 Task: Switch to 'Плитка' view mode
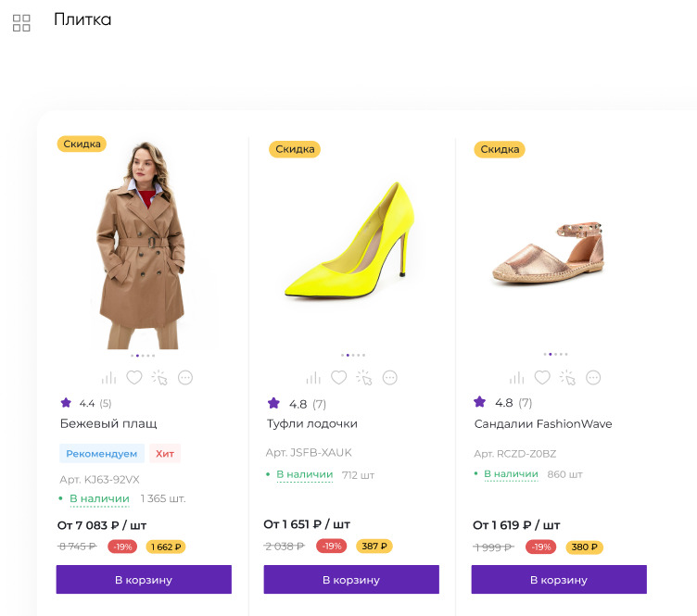[82, 19]
